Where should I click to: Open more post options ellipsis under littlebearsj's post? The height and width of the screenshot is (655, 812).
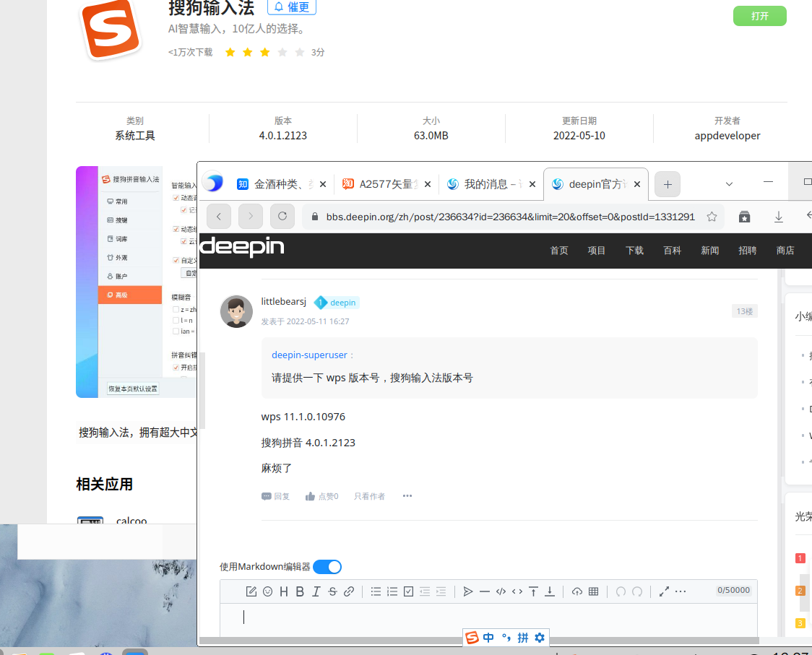(407, 496)
